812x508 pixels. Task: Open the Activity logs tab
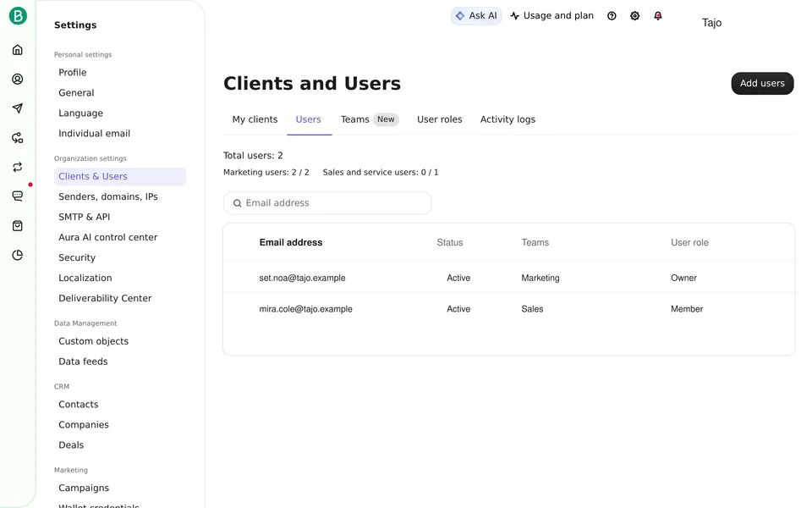point(507,119)
